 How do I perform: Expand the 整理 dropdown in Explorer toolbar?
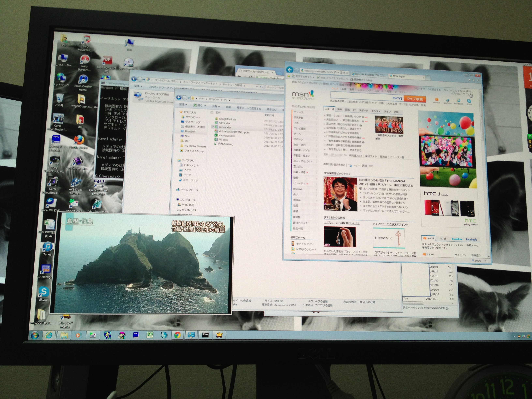click(183, 104)
